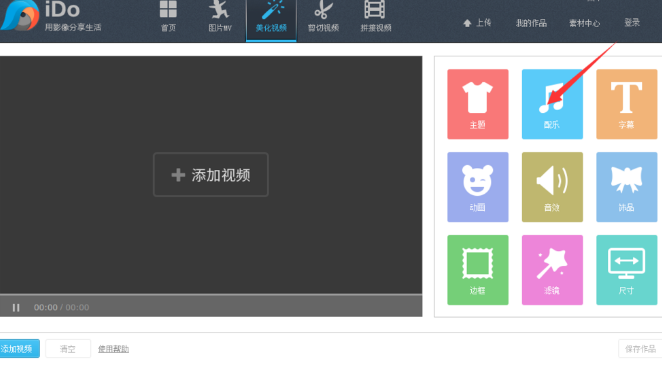Open the 边框 frame tile
Image resolution: width=662 pixels, height=366 pixels.
click(478, 270)
